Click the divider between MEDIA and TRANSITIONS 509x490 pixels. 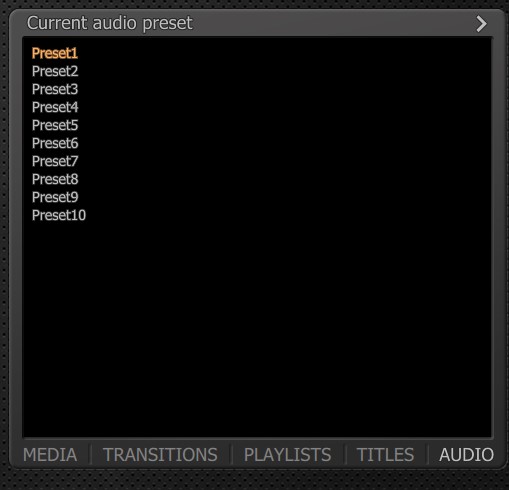(90, 454)
